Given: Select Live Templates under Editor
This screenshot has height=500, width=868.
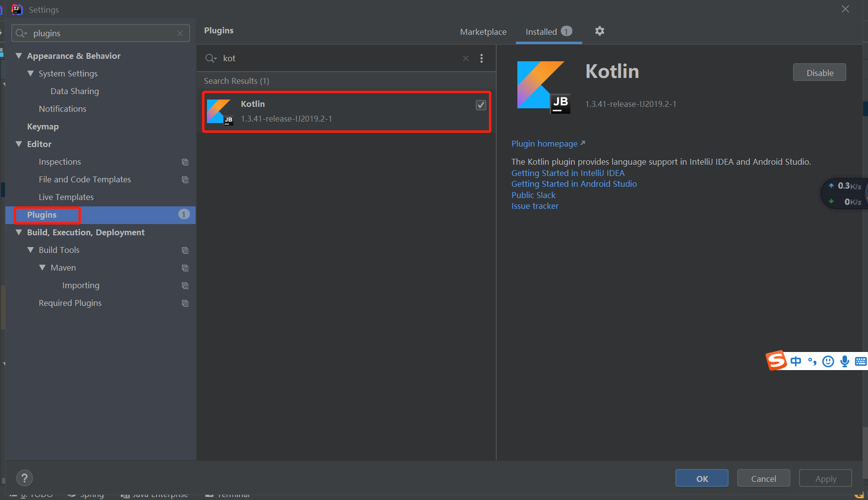Looking at the screenshot, I should pos(66,197).
